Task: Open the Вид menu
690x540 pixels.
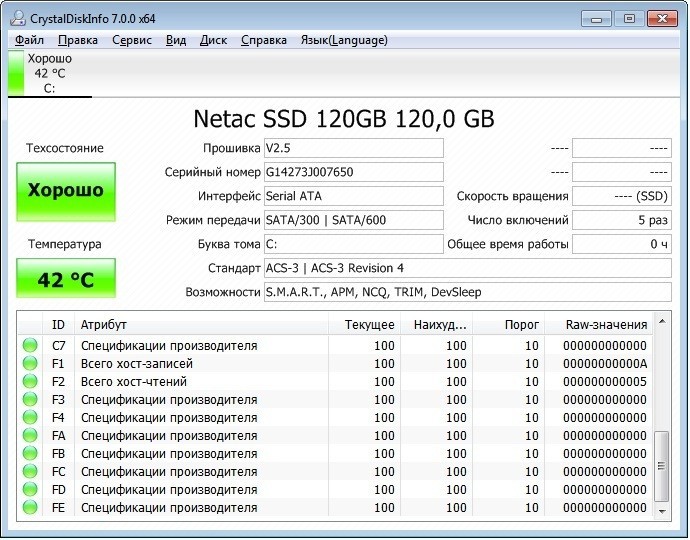Action: pos(176,40)
